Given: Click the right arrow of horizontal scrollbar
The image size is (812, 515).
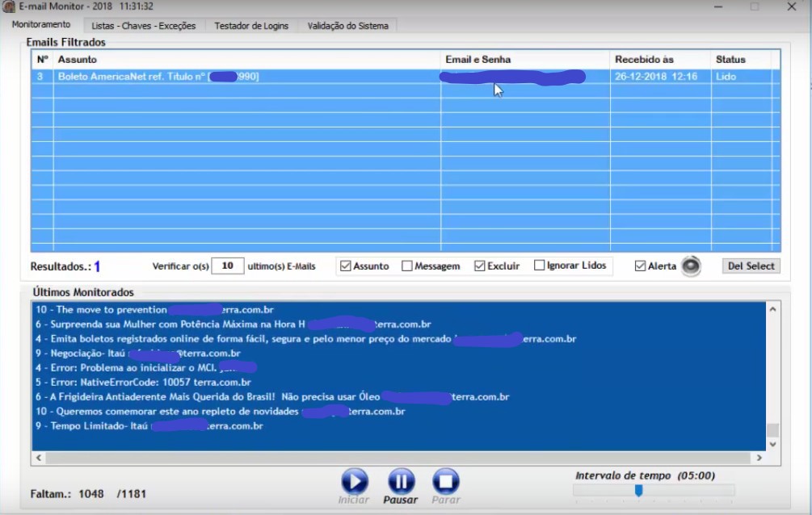Looking at the screenshot, I should [x=758, y=458].
